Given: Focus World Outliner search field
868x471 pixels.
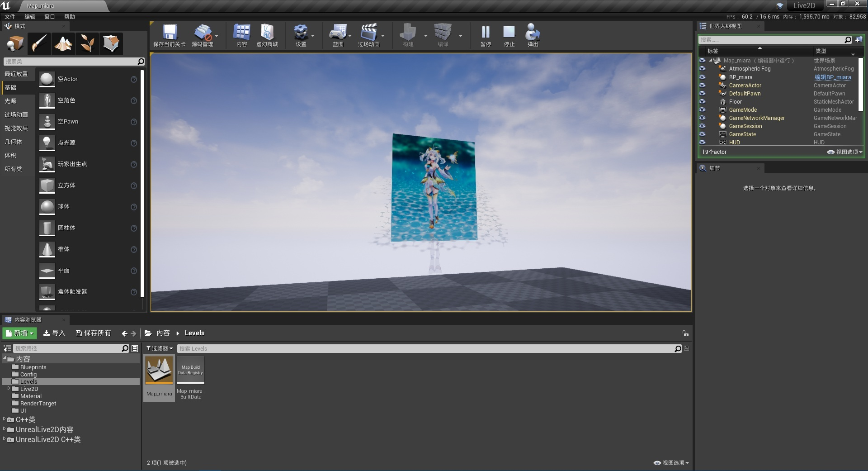Looking at the screenshot, I should pyautogui.click(x=772, y=40).
